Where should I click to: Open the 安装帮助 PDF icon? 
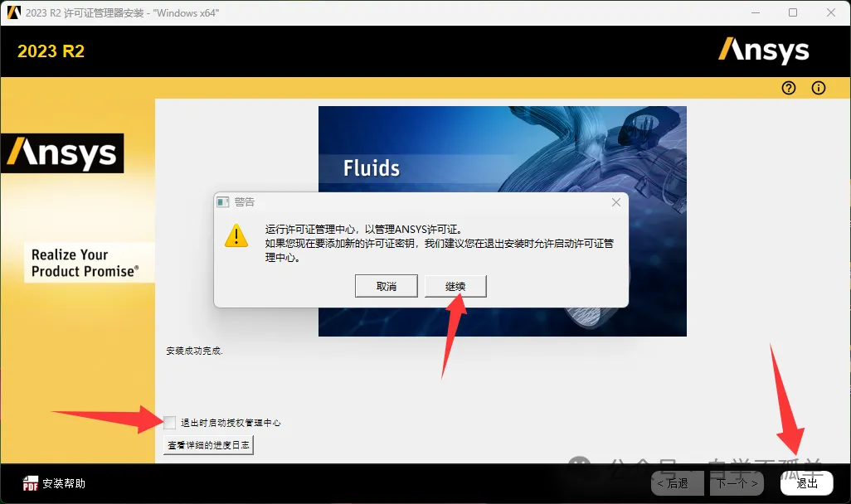point(31,483)
